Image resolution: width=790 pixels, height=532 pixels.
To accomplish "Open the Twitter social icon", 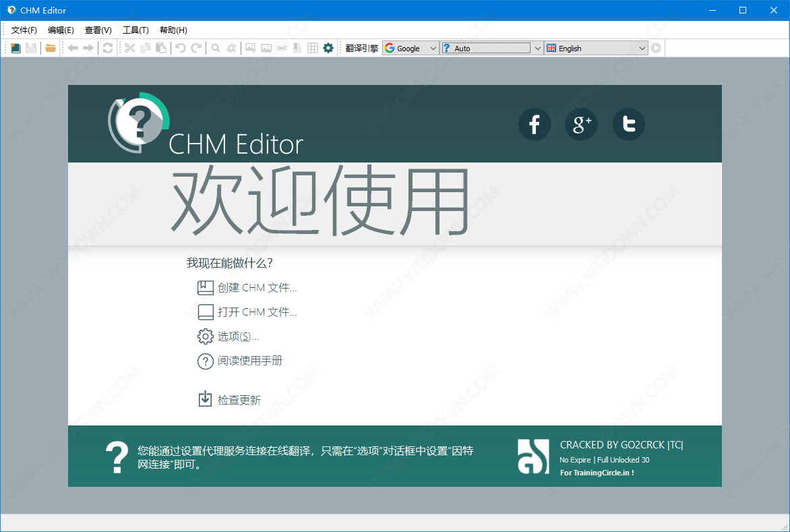I will pyautogui.click(x=628, y=125).
